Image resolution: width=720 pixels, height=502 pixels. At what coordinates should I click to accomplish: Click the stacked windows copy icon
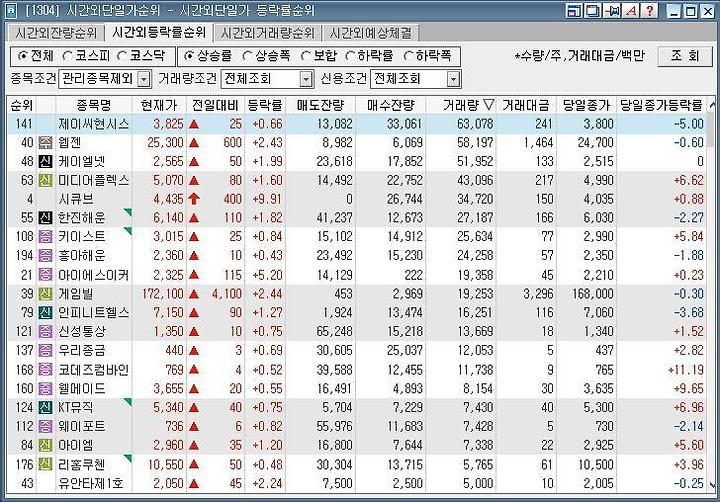(x=592, y=10)
